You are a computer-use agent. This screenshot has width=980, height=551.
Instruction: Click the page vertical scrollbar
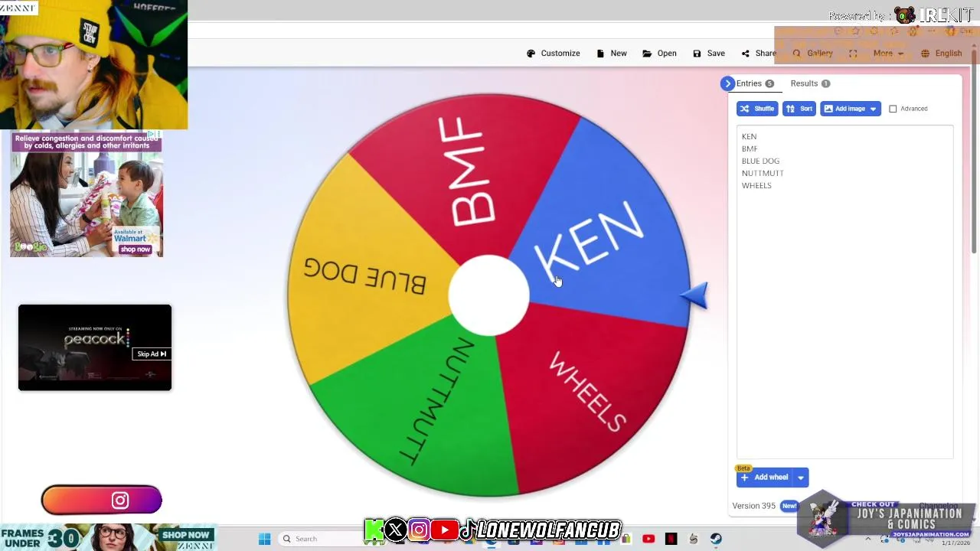click(x=975, y=153)
